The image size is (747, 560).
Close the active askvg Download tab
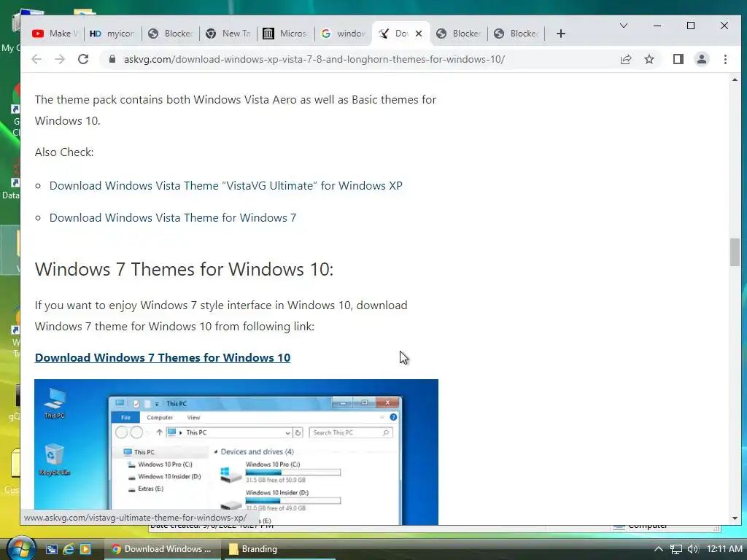[x=419, y=34]
